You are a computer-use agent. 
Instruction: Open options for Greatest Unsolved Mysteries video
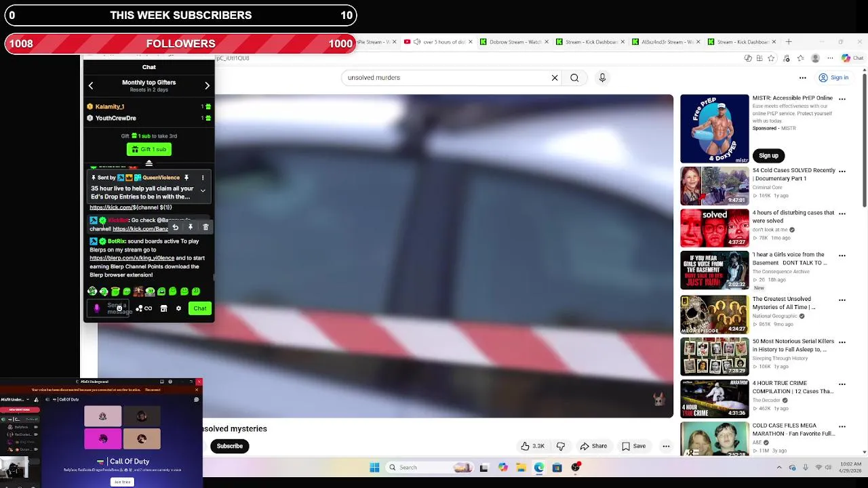tap(842, 300)
